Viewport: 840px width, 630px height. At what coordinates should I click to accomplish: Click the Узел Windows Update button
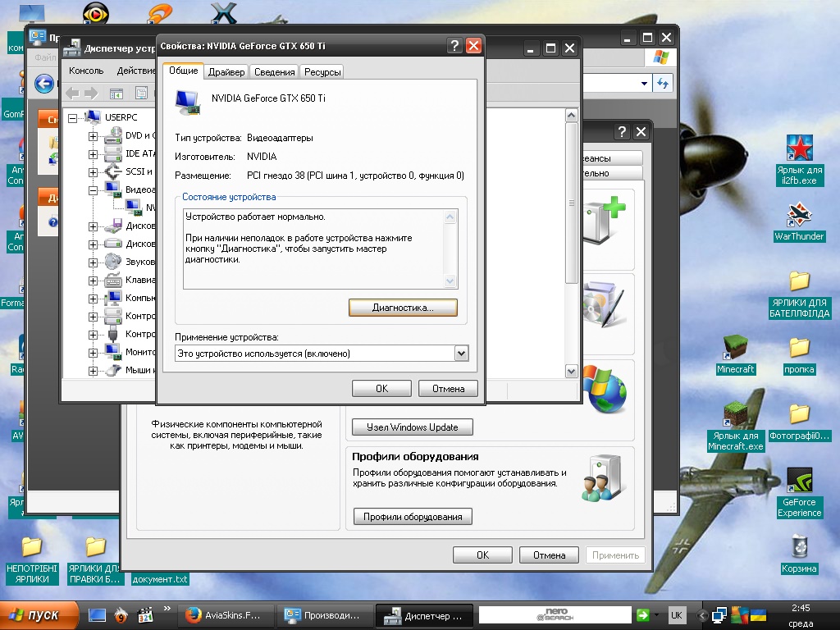click(412, 427)
